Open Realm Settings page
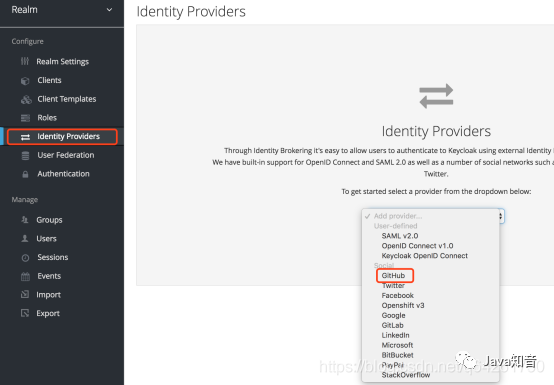Screen dimensions: 554x385 (x=62, y=62)
